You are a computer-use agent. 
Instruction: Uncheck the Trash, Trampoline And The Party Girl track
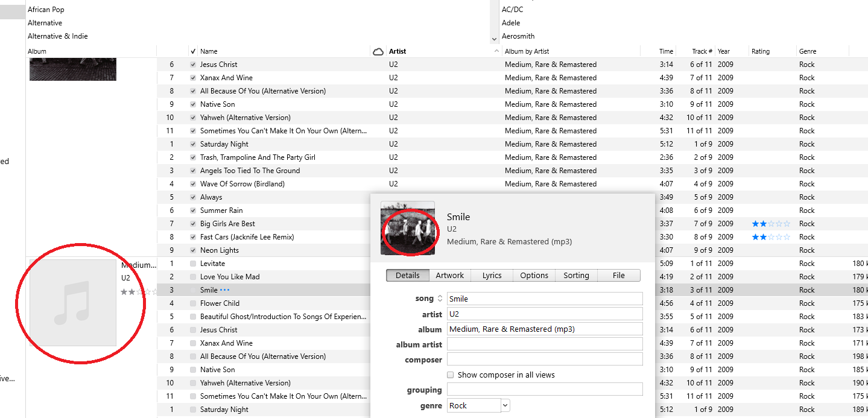(x=193, y=157)
